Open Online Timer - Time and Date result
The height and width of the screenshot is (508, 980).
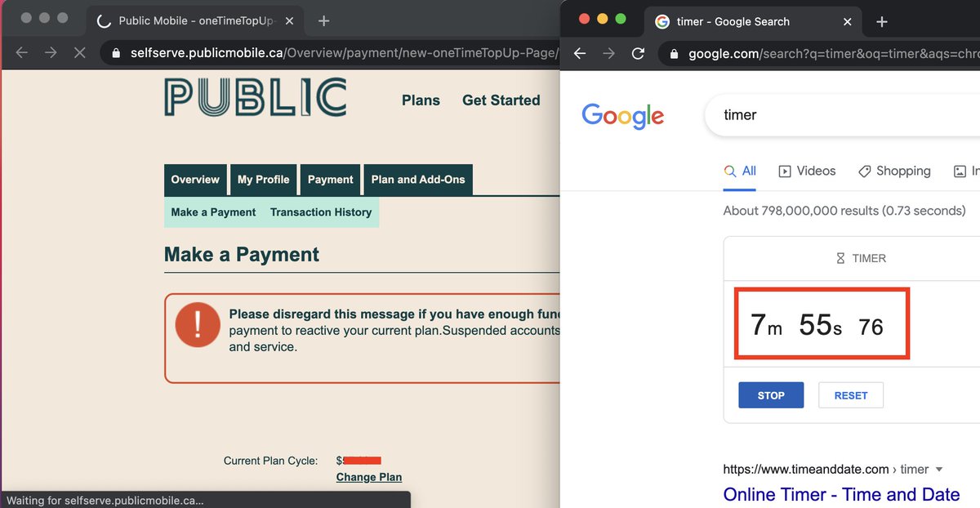(x=841, y=495)
